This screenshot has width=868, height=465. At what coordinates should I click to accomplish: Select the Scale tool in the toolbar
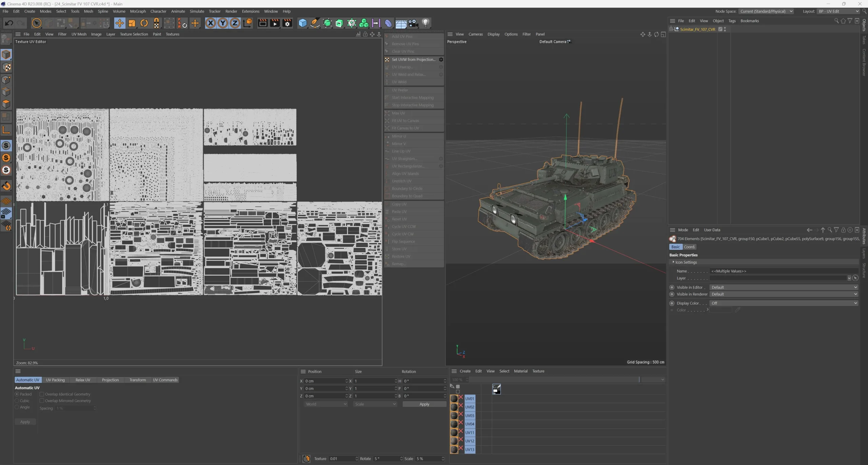(x=132, y=23)
